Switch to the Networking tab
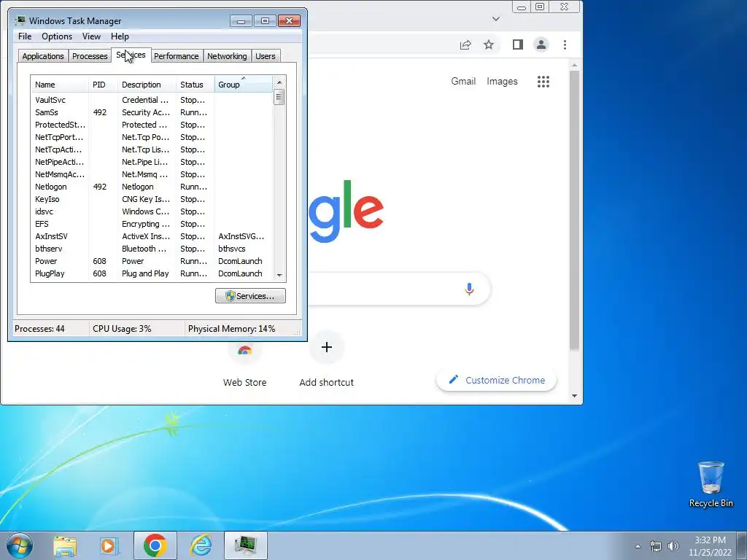 (x=227, y=56)
